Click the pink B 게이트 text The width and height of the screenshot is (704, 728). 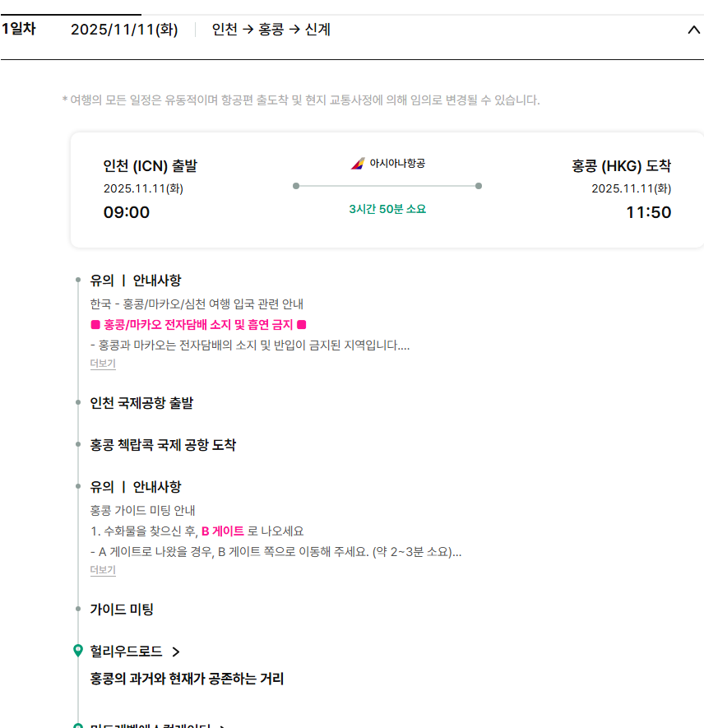tap(223, 531)
